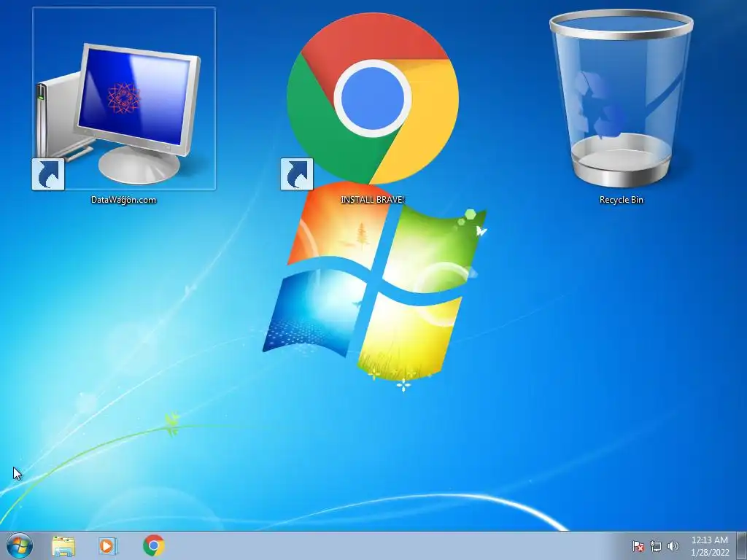Click the Show desktop button
This screenshot has height=560, width=747.
click(x=742, y=545)
